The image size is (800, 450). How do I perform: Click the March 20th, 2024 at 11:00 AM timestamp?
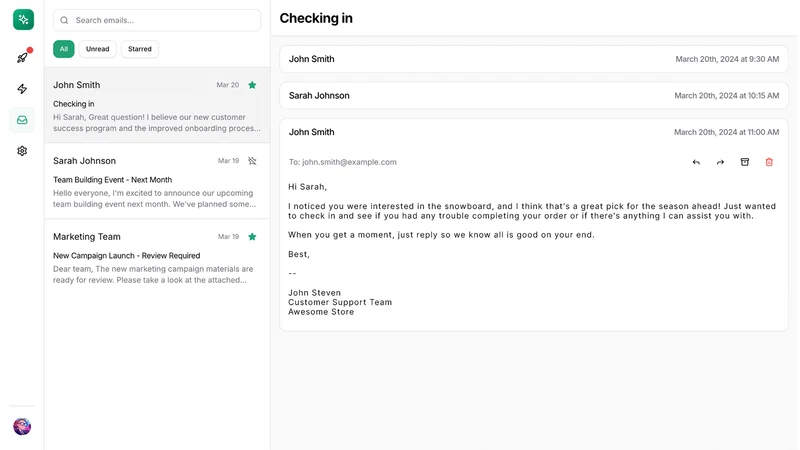tap(727, 132)
